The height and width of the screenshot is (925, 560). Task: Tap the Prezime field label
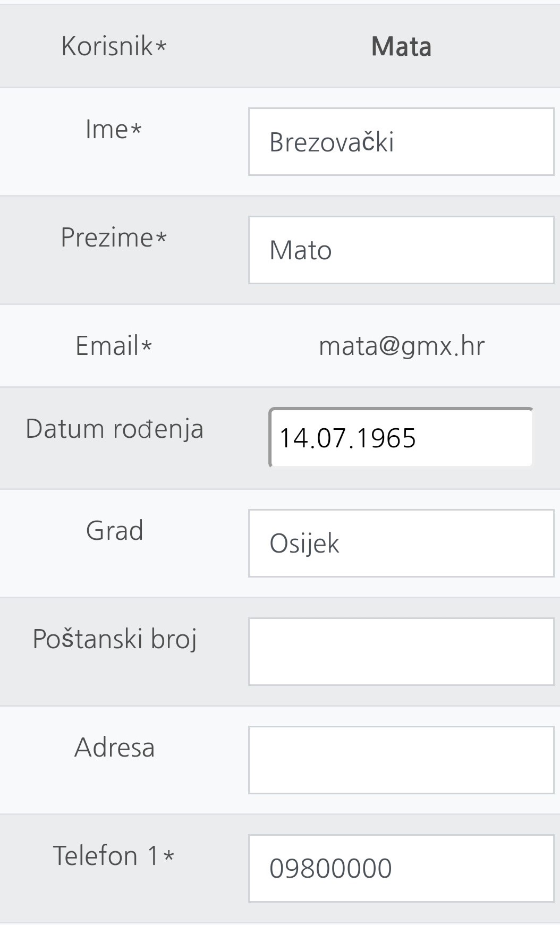tap(107, 237)
